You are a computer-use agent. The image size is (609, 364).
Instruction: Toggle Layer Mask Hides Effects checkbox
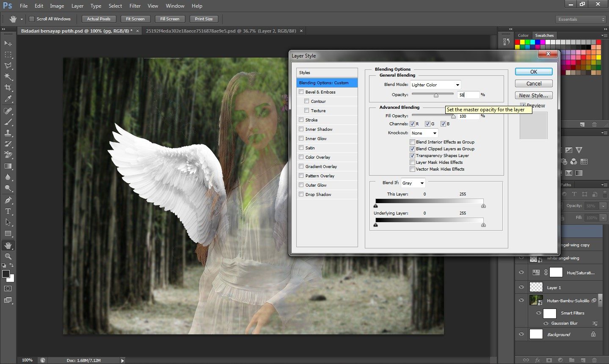click(x=412, y=163)
